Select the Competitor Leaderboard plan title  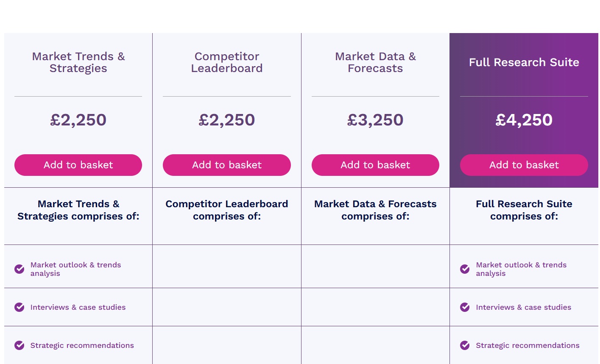[226, 62]
